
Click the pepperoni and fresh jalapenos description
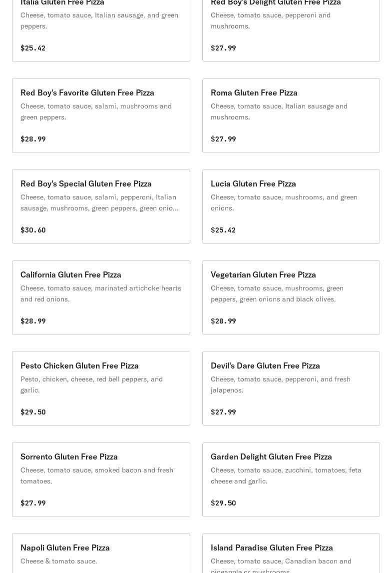(281, 384)
